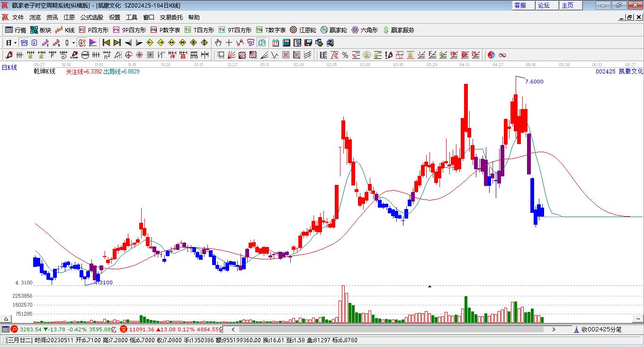
Task: Open the T数字表 tool
Action: tap(271, 30)
